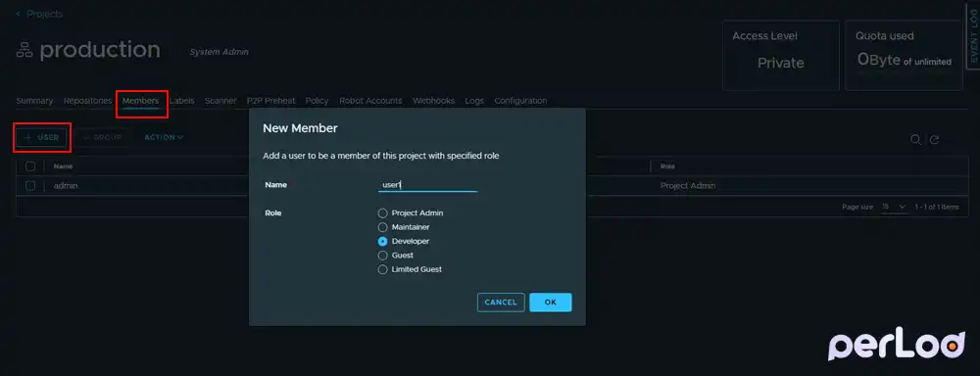Open the Robot Accounts tab
The height and width of the screenshot is (376, 980).
pos(370,101)
